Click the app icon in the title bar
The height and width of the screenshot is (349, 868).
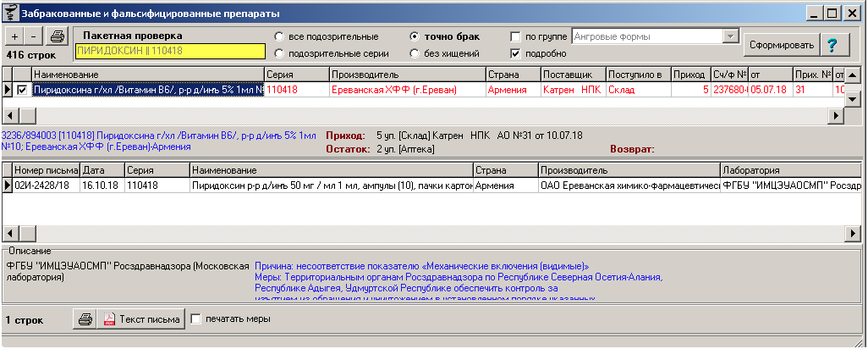pos(11,12)
